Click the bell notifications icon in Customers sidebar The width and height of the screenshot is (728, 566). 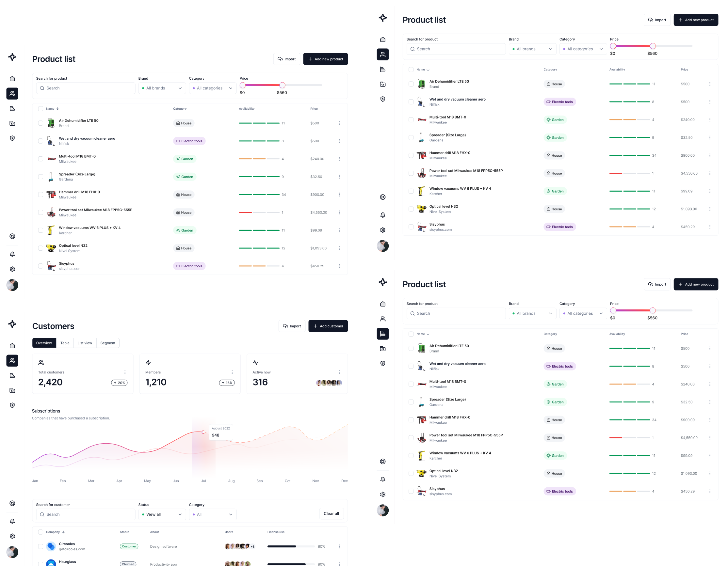[x=12, y=521]
